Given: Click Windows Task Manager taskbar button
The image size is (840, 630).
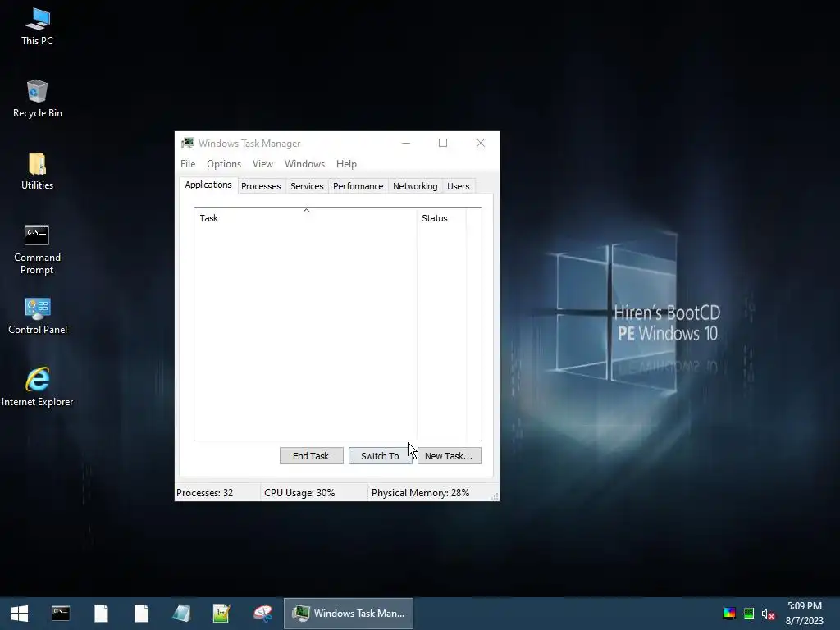Looking at the screenshot, I should pos(348,614).
